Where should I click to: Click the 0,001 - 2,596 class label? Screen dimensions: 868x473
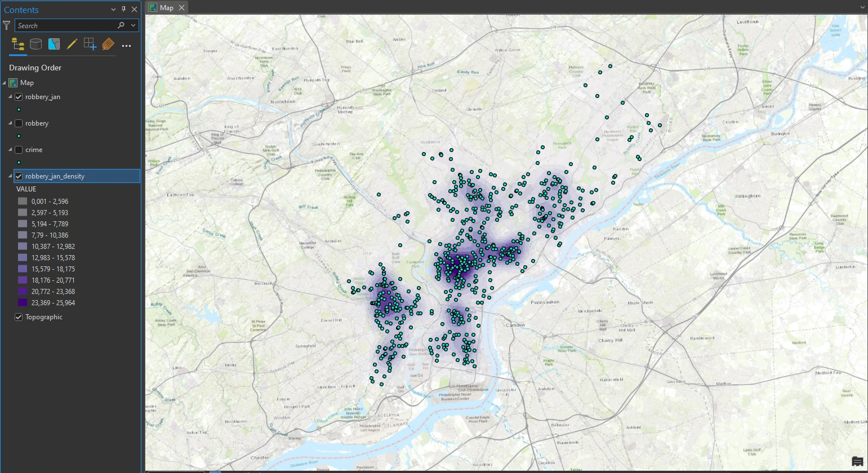(x=50, y=202)
